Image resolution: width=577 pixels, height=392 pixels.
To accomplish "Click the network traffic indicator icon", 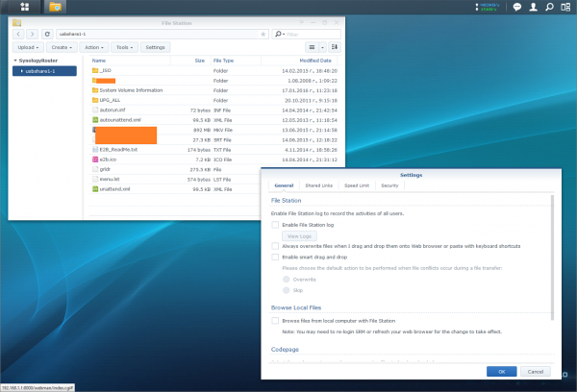I will (x=487, y=7).
